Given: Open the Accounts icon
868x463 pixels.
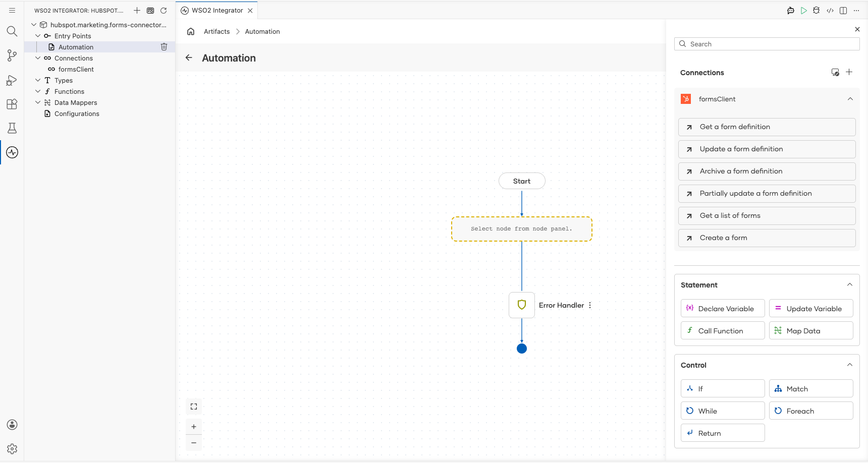Looking at the screenshot, I should (12, 425).
